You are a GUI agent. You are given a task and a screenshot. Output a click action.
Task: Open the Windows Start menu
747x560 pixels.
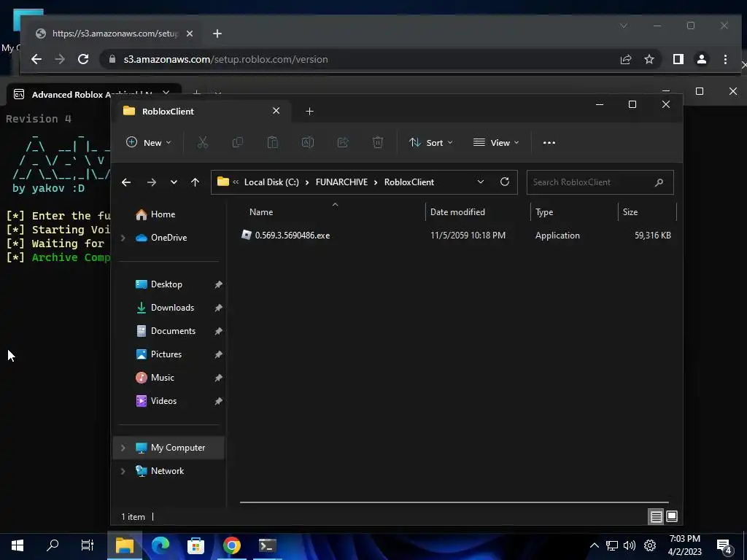[18, 545]
